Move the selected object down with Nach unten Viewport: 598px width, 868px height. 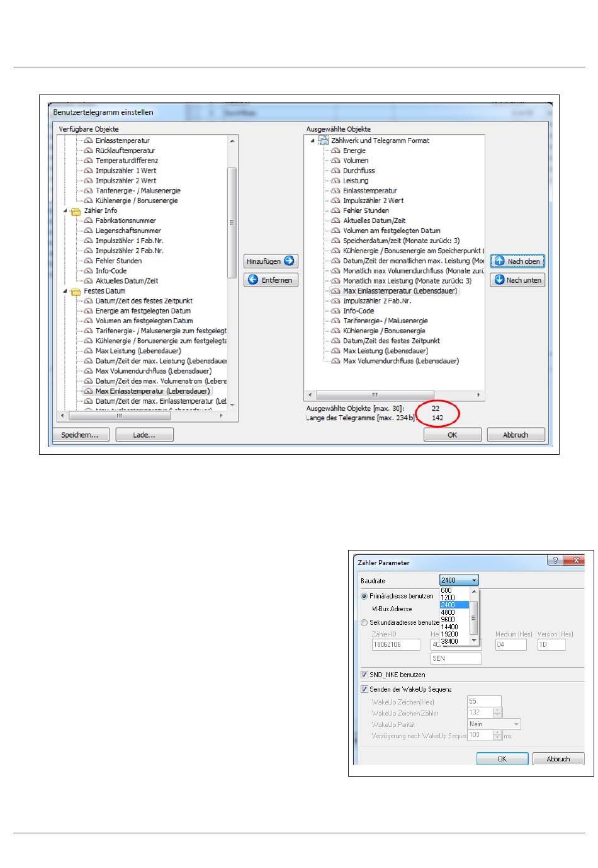517,280
